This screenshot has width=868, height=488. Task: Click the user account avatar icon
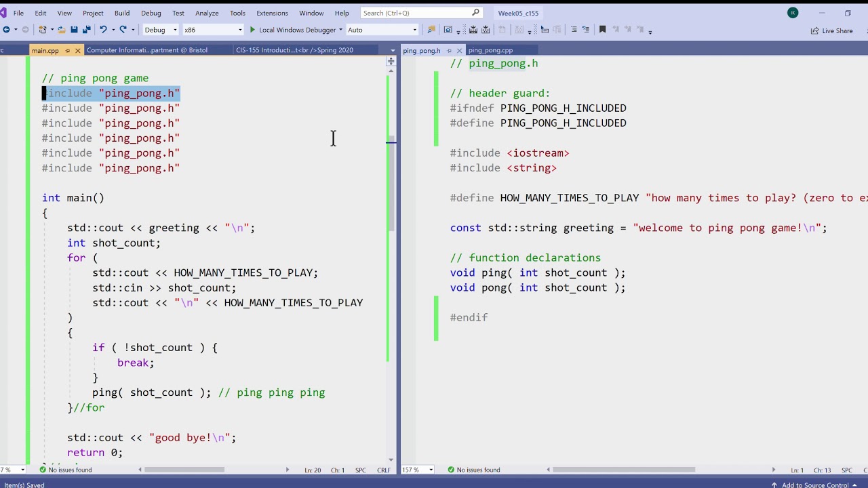(x=793, y=12)
